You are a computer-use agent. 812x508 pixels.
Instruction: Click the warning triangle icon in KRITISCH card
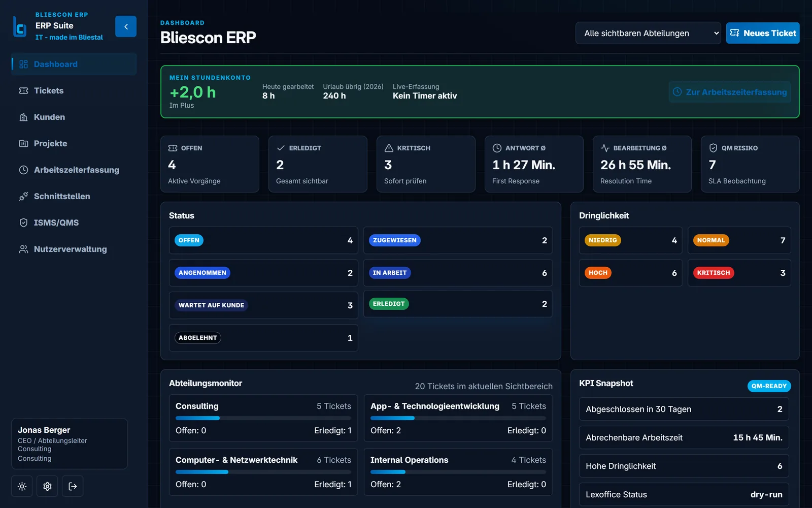point(389,148)
